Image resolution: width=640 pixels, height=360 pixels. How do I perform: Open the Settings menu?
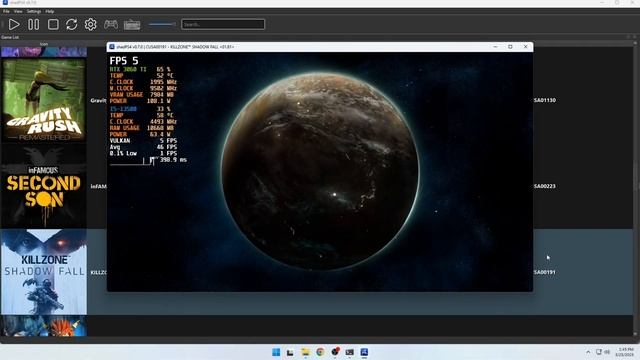pos(34,11)
